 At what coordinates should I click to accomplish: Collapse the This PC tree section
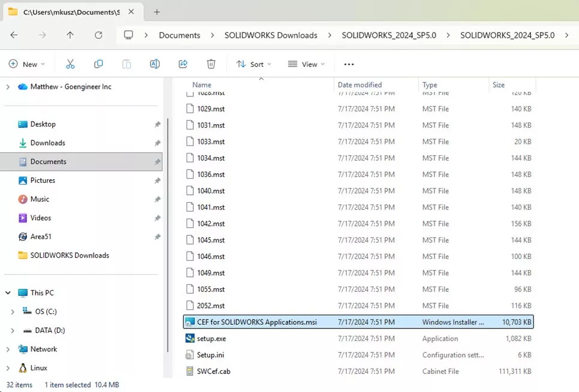click(8, 293)
